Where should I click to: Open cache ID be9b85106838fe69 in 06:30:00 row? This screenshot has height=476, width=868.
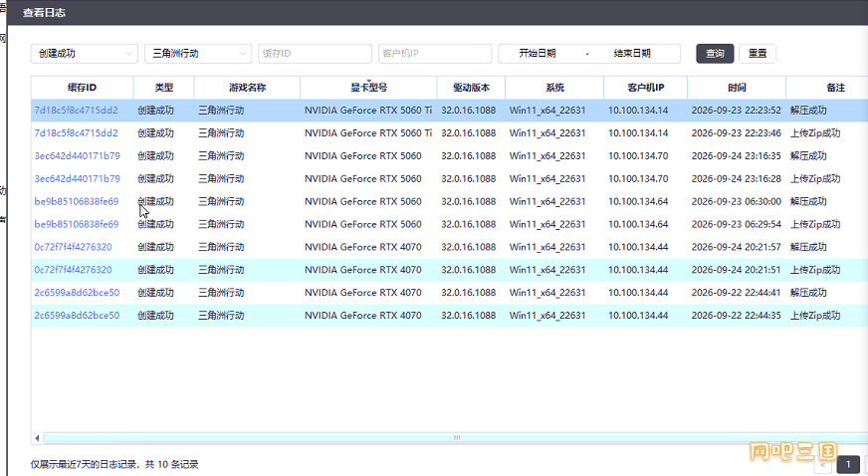click(77, 201)
